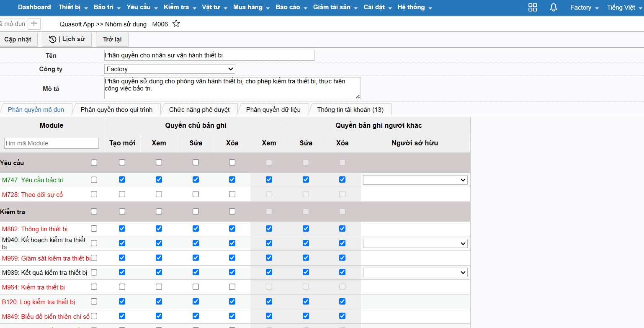Star this page as favorite
644x328 pixels.
point(176,24)
